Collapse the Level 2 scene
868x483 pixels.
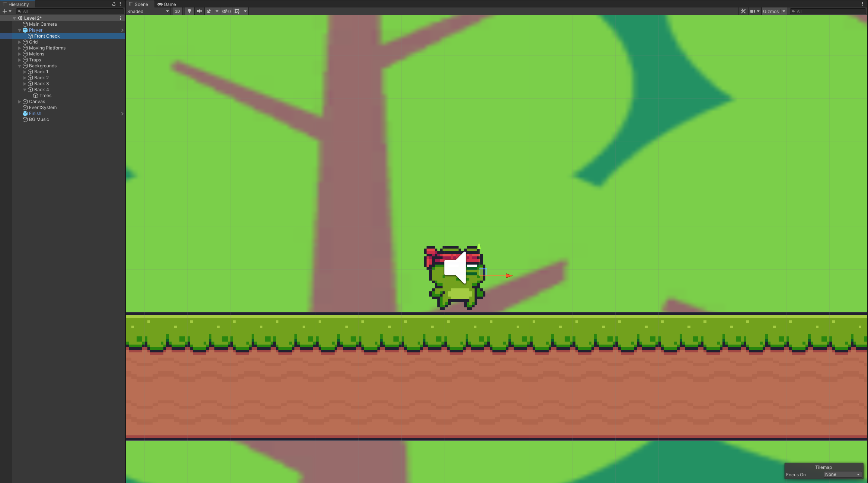click(14, 18)
